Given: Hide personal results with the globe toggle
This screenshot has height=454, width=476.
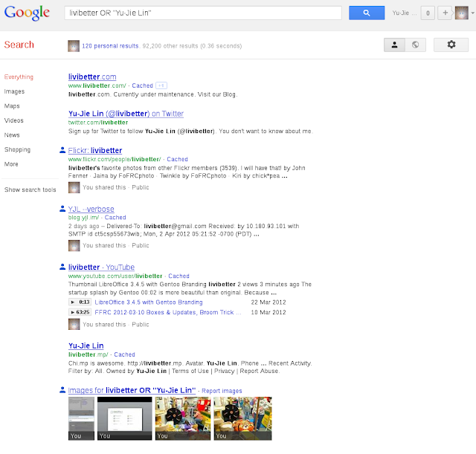Looking at the screenshot, I should 415,45.
